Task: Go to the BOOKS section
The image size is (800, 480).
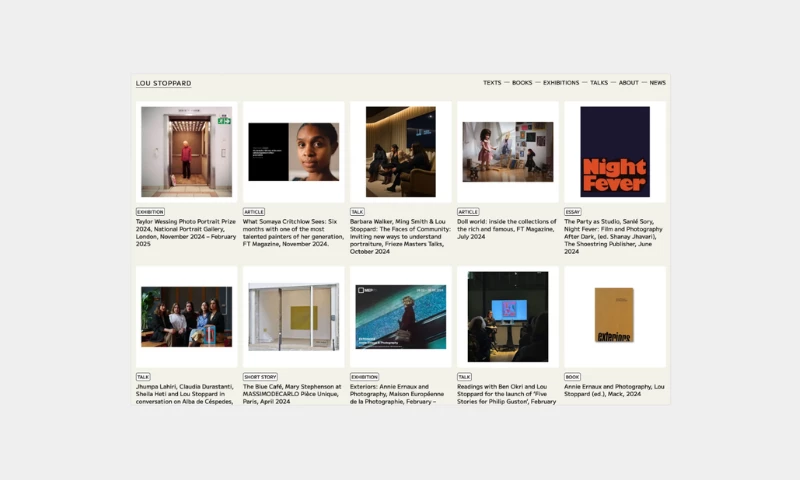Action: [522, 83]
